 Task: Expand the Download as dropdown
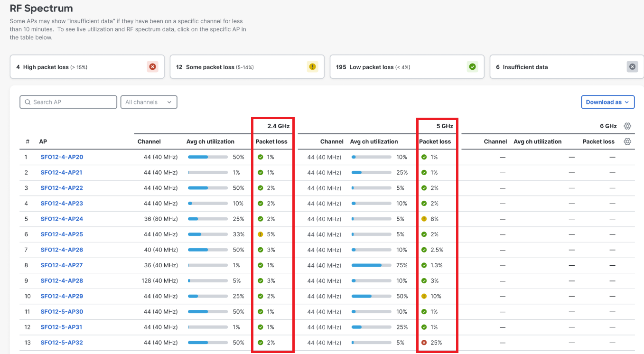click(607, 102)
